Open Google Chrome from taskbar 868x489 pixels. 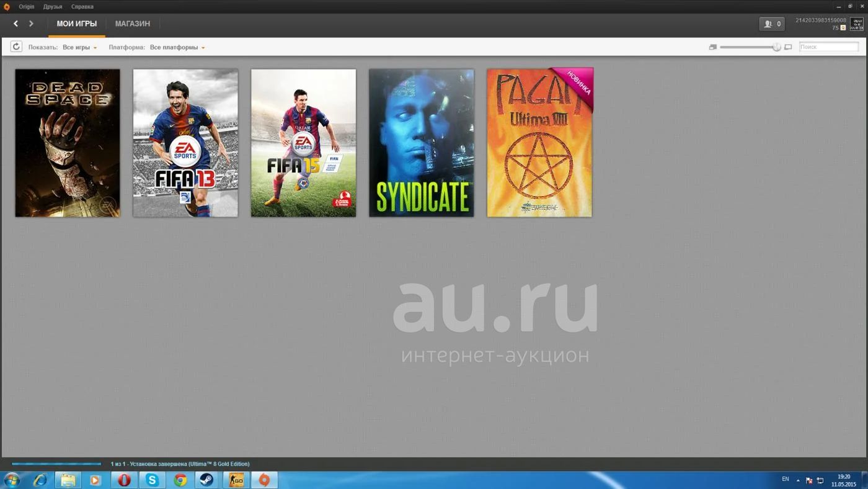(x=180, y=480)
